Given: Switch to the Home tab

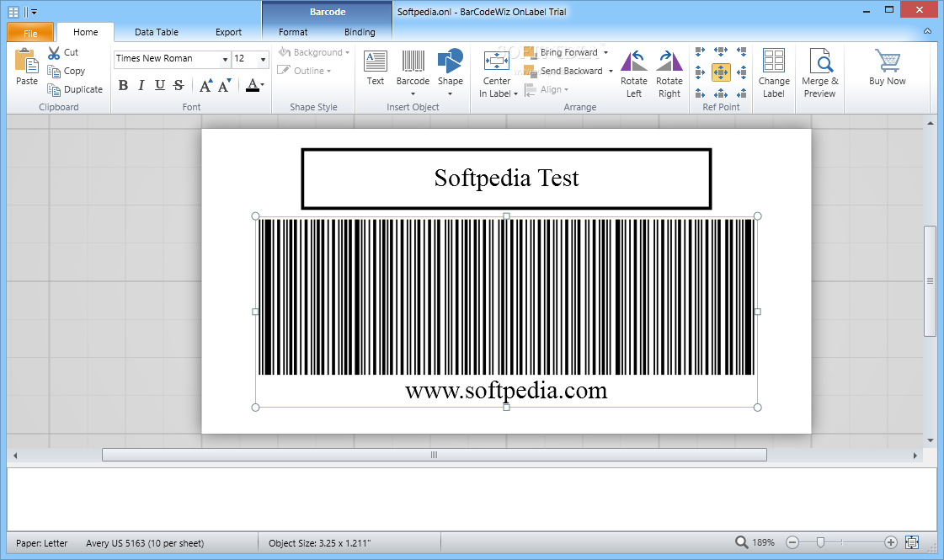Looking at the screenshot, I should [86, 32].
